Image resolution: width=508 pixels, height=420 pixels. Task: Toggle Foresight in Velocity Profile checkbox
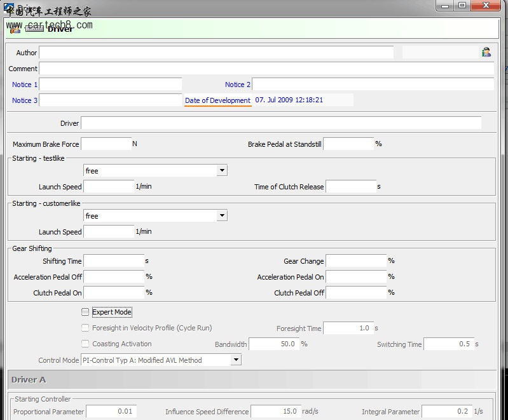click(85, 328)
